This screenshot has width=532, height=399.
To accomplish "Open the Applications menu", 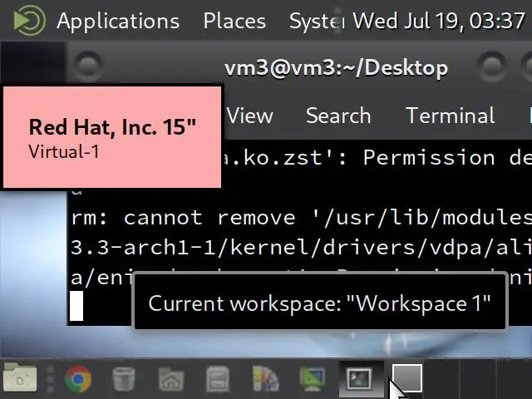I will (x=118, y=22).
